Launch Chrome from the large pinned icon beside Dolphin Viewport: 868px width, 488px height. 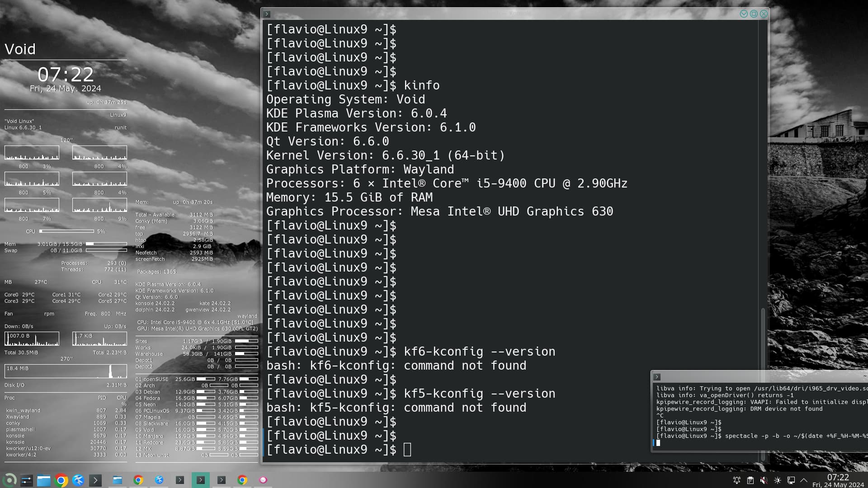tap(61, 480)
